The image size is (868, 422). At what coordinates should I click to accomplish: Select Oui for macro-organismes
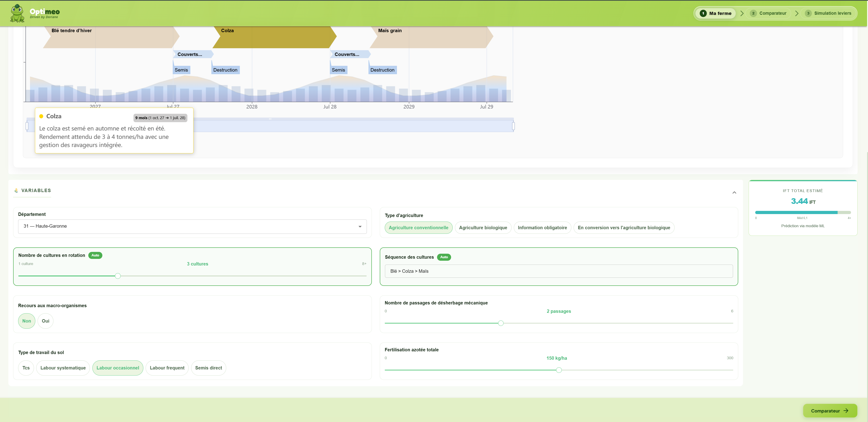[x=46, y=321]
